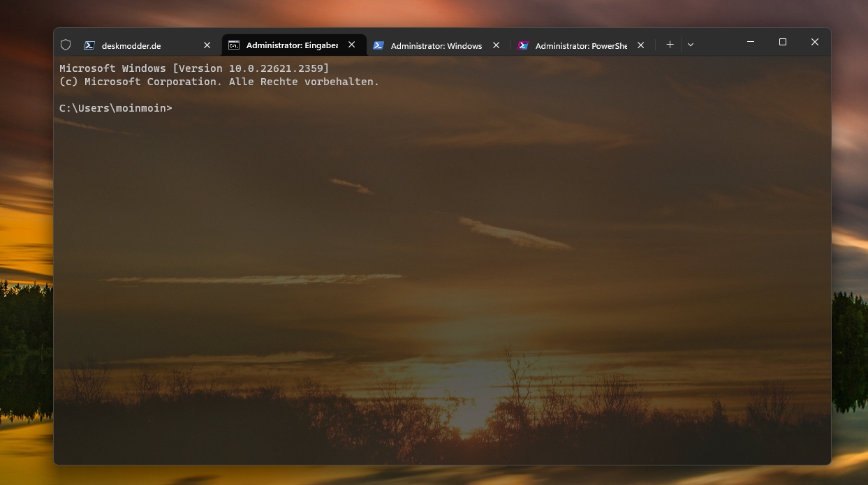Viewport: 868px width, 485px height.
Task: Expand the new tab profile dropdown
Action: pyautogui.click(x=691, y=45)
